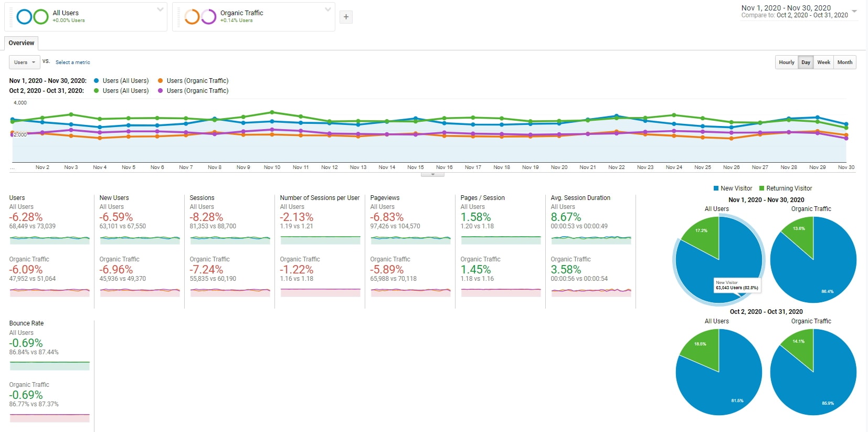
Task: Click the Organic Traffic segment name
Action: [x=241, y=13]
